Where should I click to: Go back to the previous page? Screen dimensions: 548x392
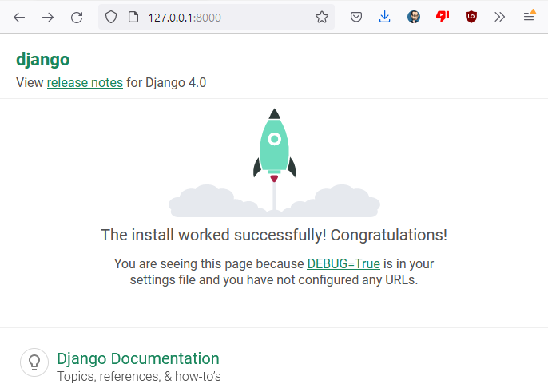[x=19, y=17]
